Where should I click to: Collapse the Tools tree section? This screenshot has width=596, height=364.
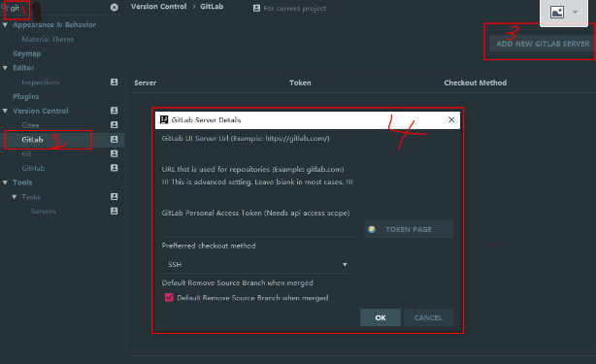(5, 182)
